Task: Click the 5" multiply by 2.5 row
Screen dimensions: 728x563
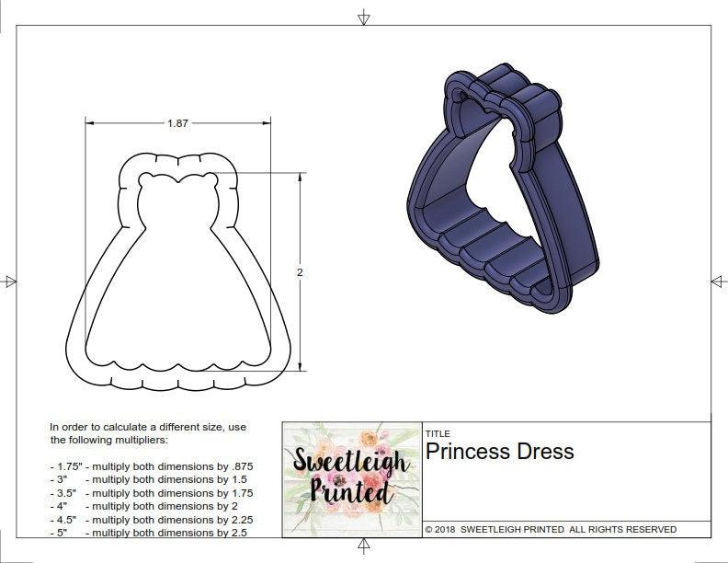Action: 149,533
